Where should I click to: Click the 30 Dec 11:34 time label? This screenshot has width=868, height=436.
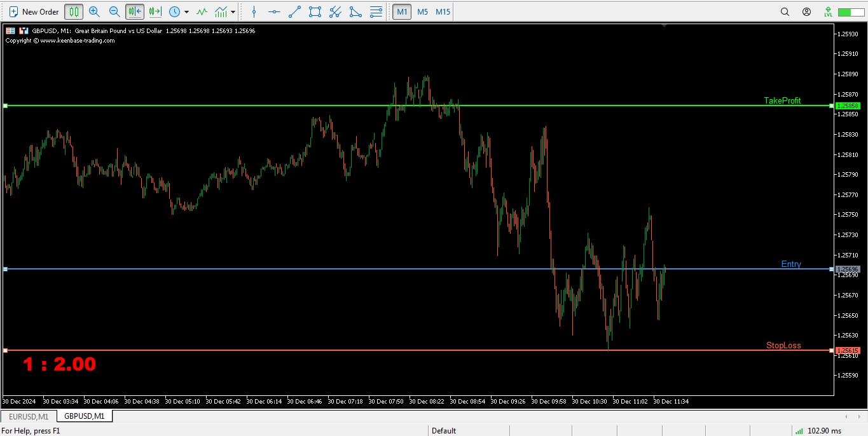(x=671, y=401)
